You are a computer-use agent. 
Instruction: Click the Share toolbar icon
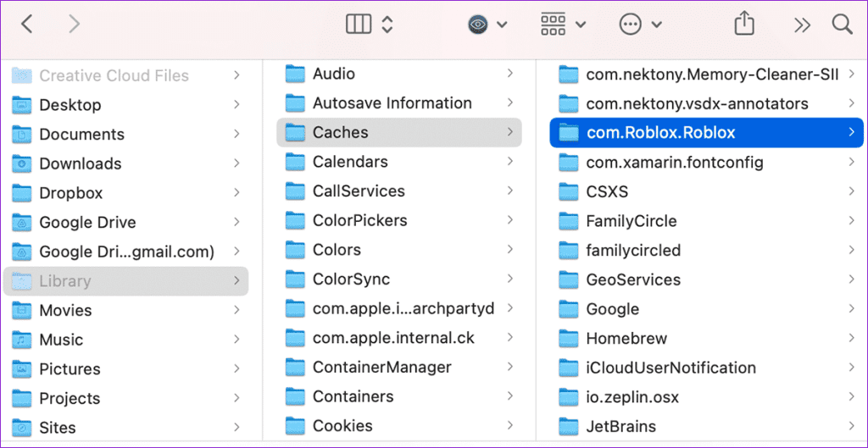pos(743,25)
